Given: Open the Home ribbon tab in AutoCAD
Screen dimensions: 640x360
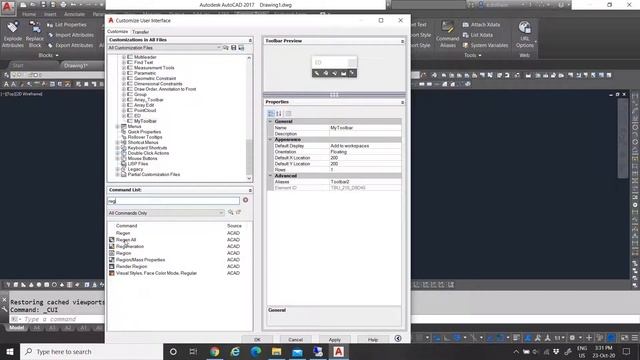Looking at the screenshot, I should (x=29, y=14).
